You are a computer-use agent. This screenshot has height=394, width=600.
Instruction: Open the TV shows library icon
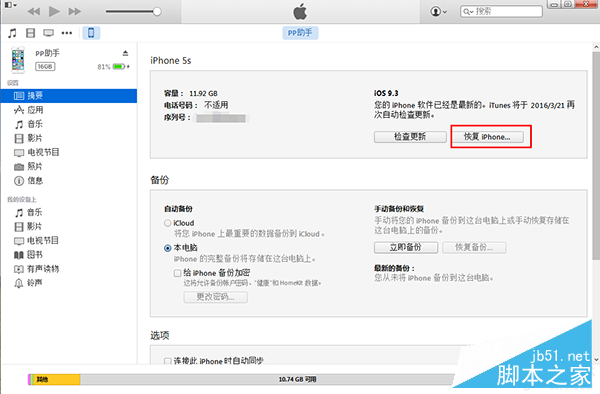[x=49, y=33]
